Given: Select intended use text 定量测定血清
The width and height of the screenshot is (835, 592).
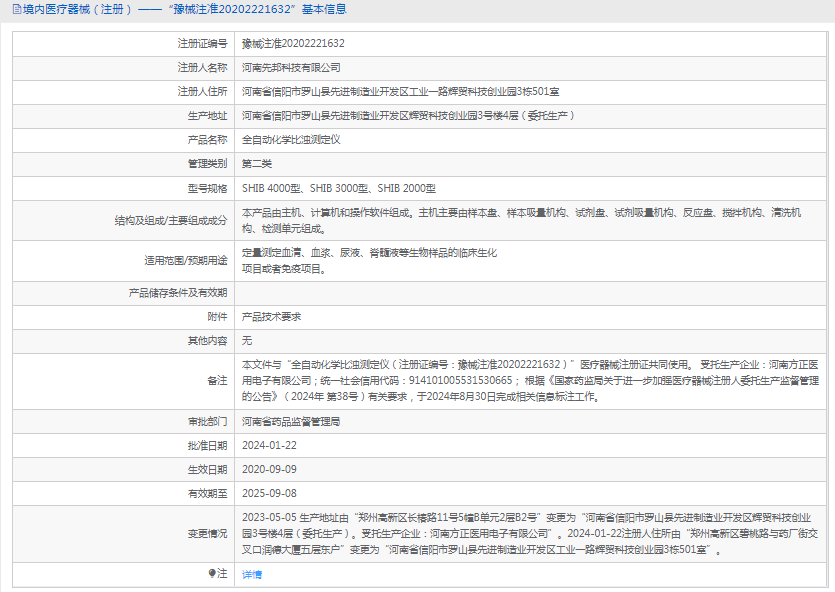Looking at the screenshot, I should [369, 260].
